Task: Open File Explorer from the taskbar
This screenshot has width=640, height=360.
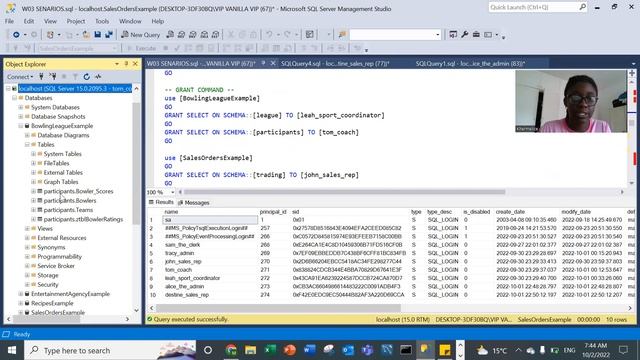Action: point(250,350)
